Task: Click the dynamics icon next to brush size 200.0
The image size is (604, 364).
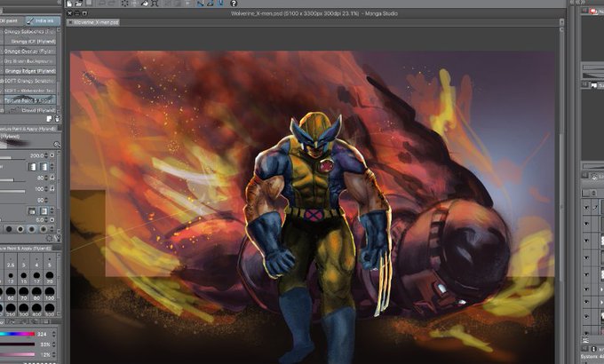Action: click(x=52, y=155)
